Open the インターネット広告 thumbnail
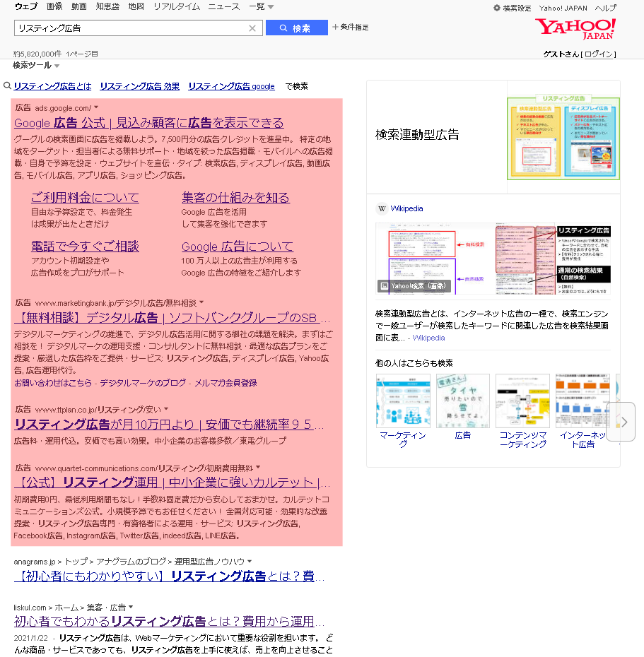This screenshot has height=657, width=644. pyautogui.click(x=582, y=401)
